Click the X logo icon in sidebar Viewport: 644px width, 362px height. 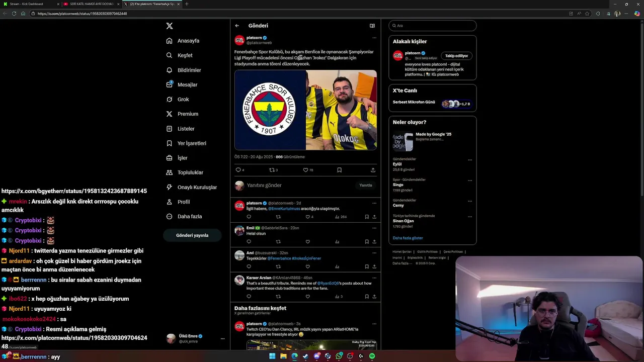coord(169,26)
